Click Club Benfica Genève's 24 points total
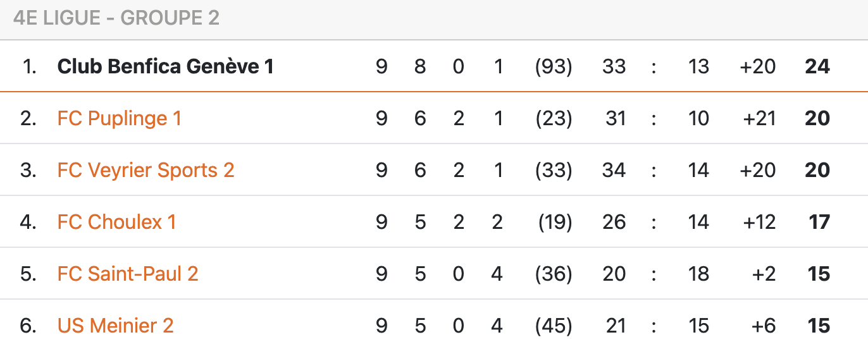868x349 pixels. [x=817, y=66]
